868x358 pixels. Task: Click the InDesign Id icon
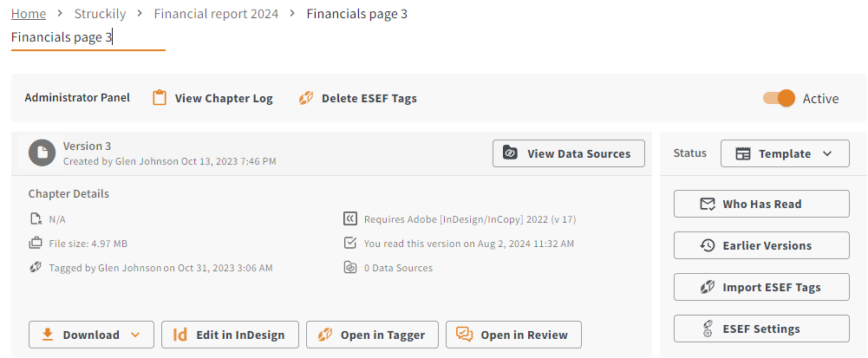[x=179, y=335]
